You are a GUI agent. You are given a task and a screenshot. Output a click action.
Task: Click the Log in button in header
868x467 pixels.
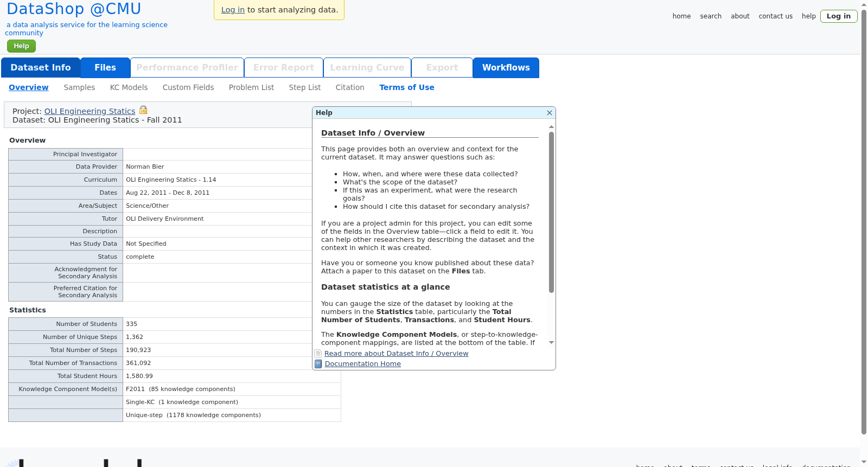[839, 16]
